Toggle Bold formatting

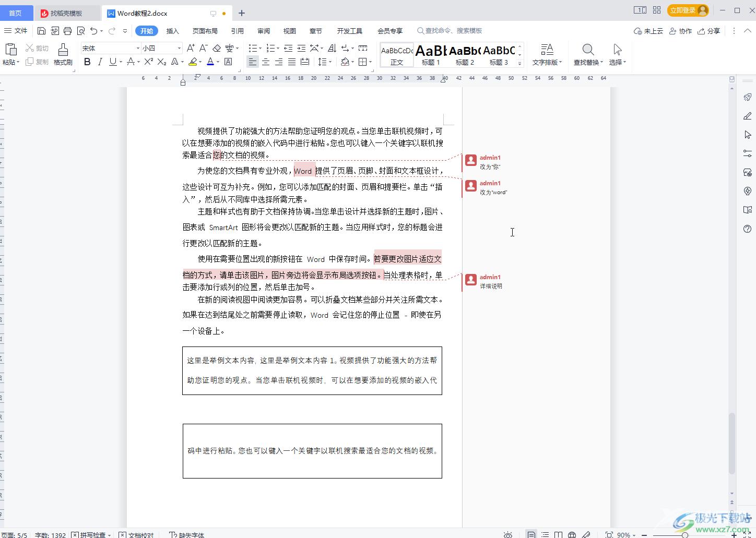(87, 62)
